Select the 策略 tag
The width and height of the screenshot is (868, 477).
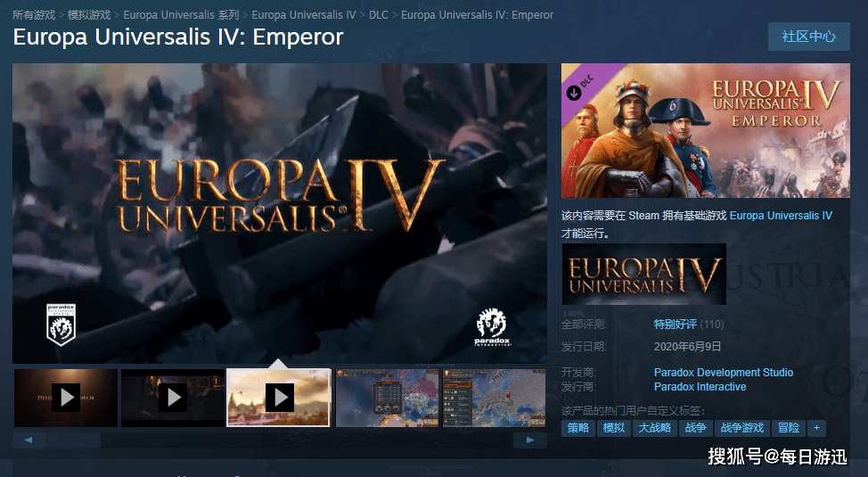[578, 428]
